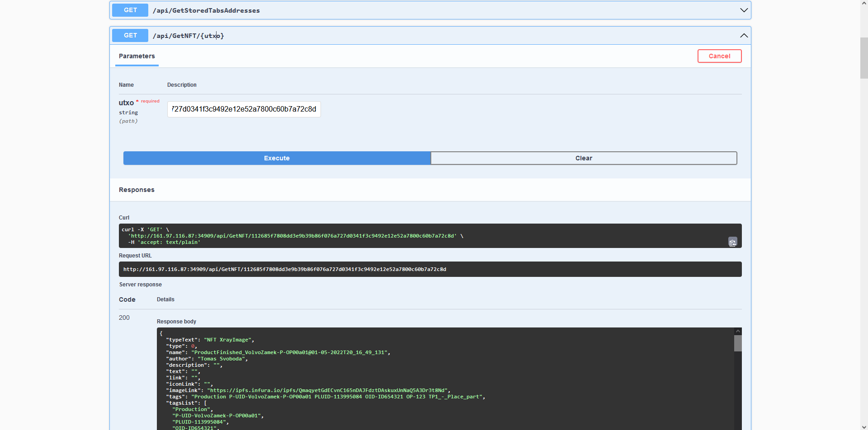The height and width of the screenshot is (430, 868).
Task: Click the page vertical scrollbar thumb
Action: (x=864, y=59)
